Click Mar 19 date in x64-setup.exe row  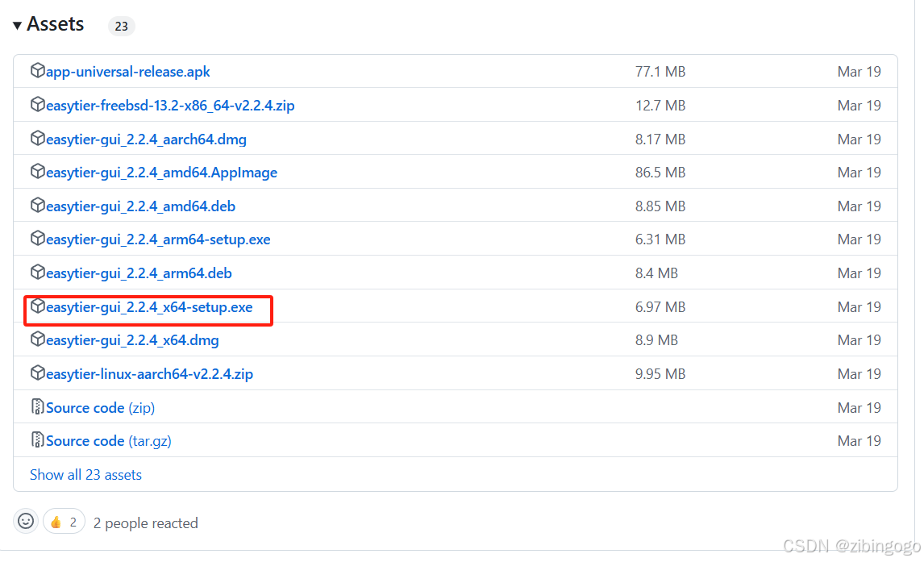point(859,307)
